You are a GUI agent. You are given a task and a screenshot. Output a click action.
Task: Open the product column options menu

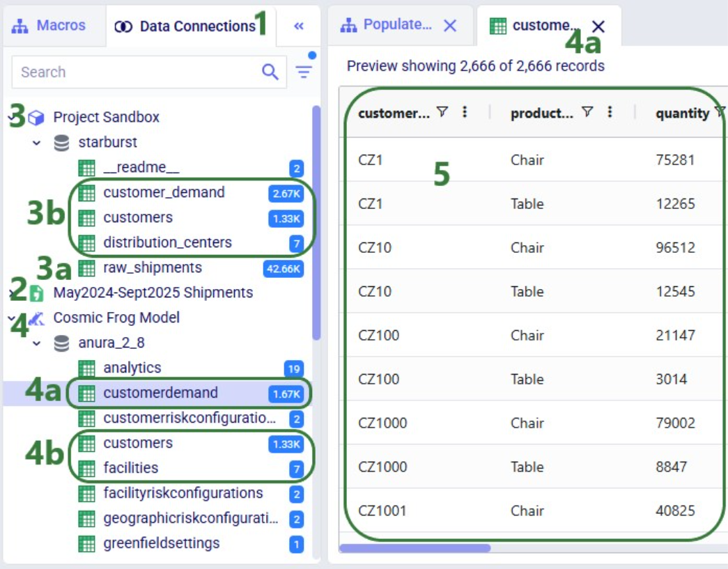610,112
